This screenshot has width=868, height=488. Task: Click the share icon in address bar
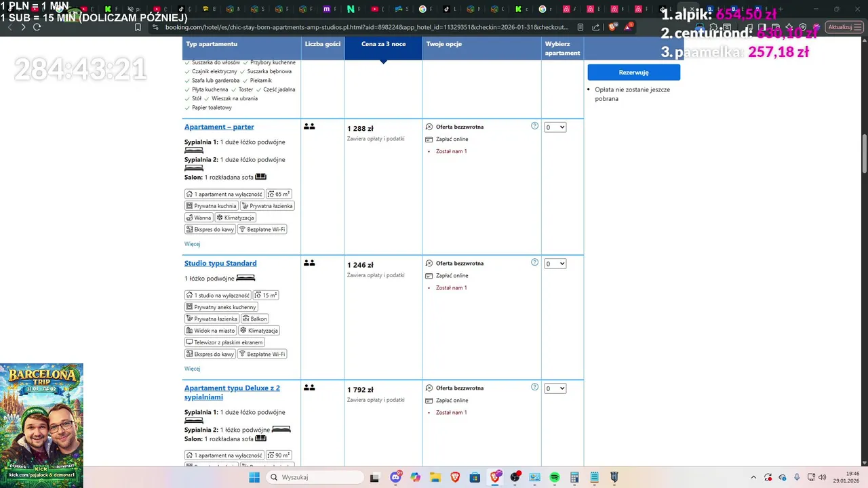click(x=595, y=27)
